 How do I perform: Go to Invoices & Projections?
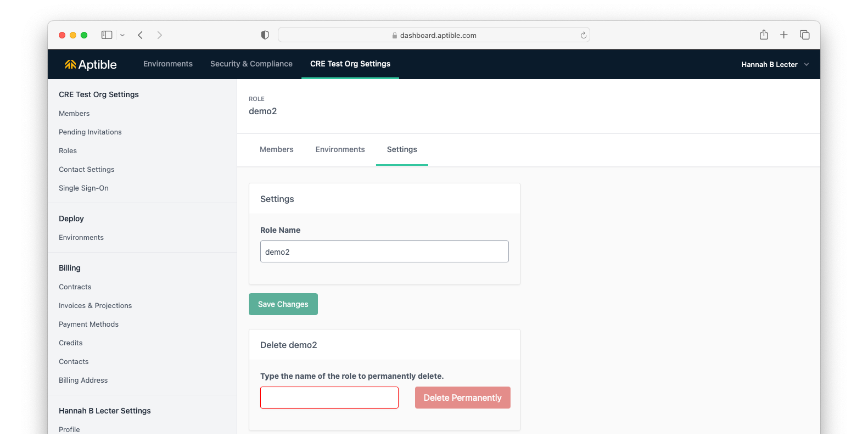point(95,305)
